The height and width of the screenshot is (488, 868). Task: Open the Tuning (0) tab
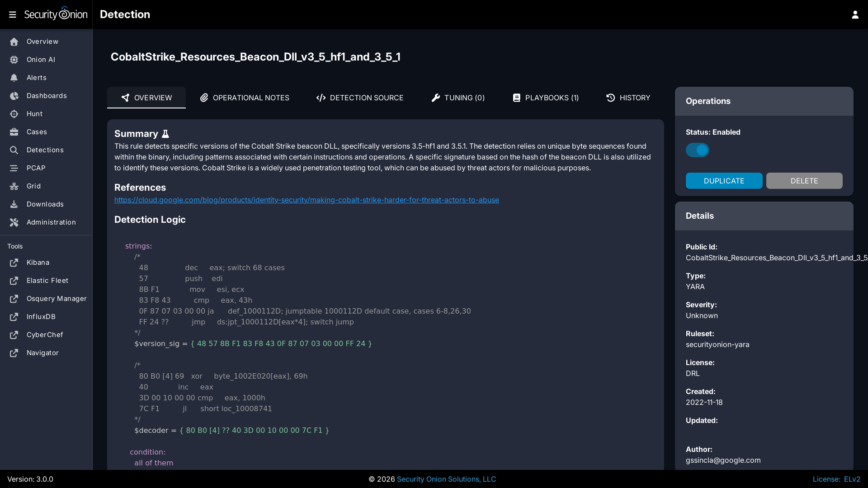(458, 98)
